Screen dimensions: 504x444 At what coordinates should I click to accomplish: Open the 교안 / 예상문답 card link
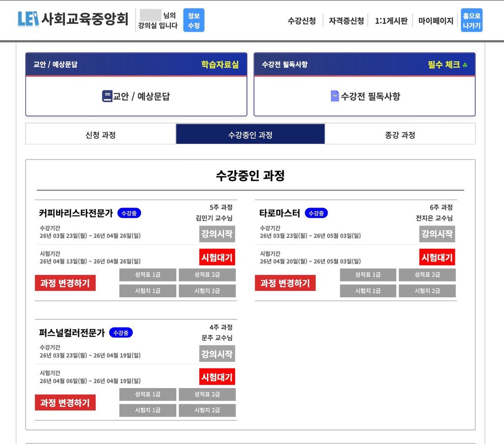pyautogui.click(x=136, y=96)
